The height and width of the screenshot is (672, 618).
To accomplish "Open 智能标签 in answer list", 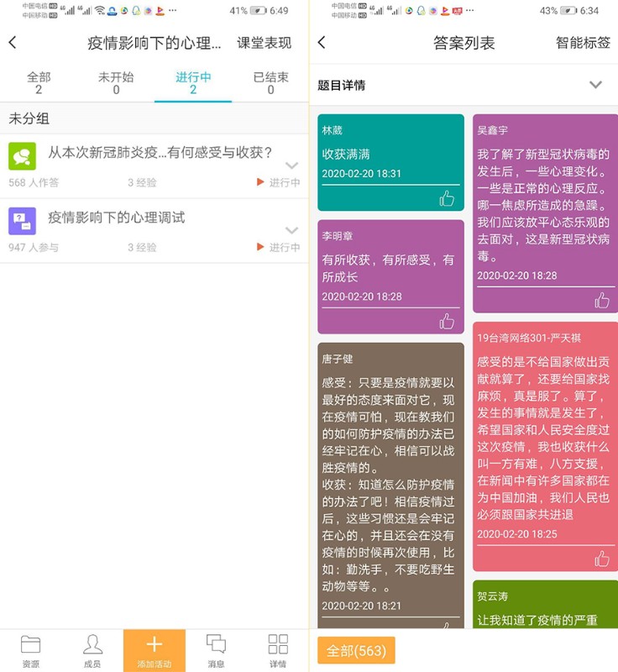I will click(x=583, y=43).
